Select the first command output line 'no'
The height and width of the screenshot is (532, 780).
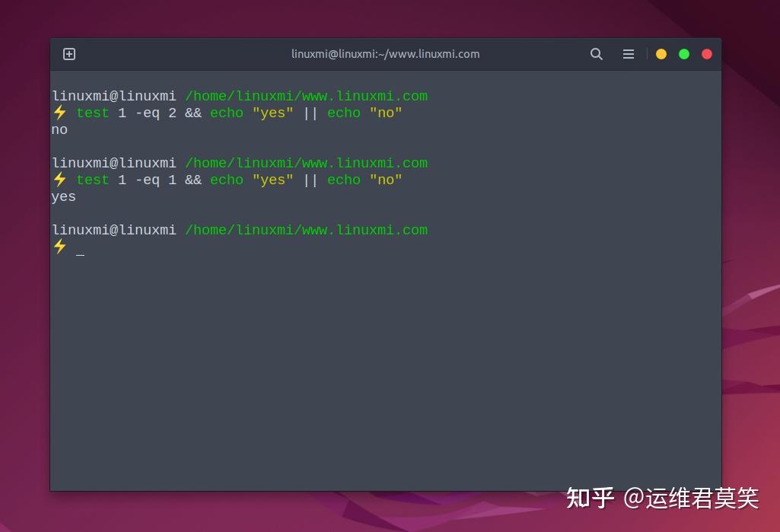point(59,129)
